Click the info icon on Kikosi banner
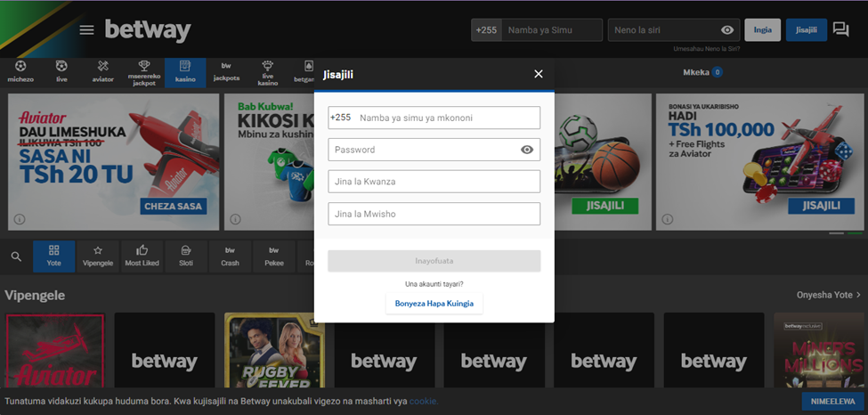The image size is (868, 415). [235, 219]
